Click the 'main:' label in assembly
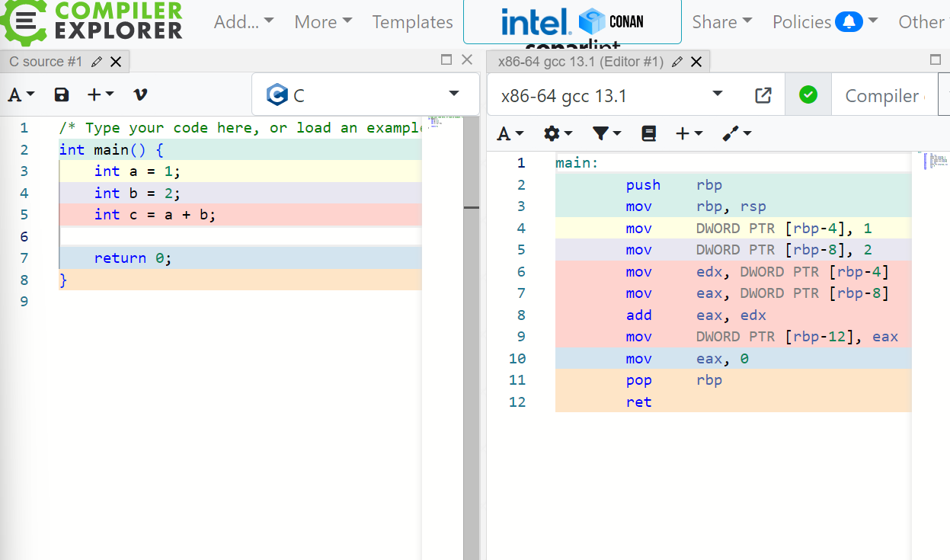Viewport: 950px width, 560px height. (x=577, y=162)
